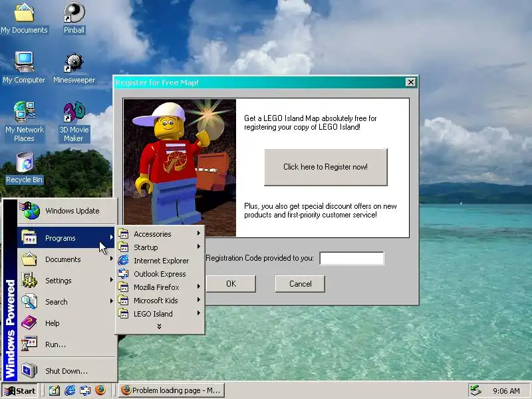Expand the Startup program folder
This screenshot has height=399, width=532.
[x=160, y=247]
